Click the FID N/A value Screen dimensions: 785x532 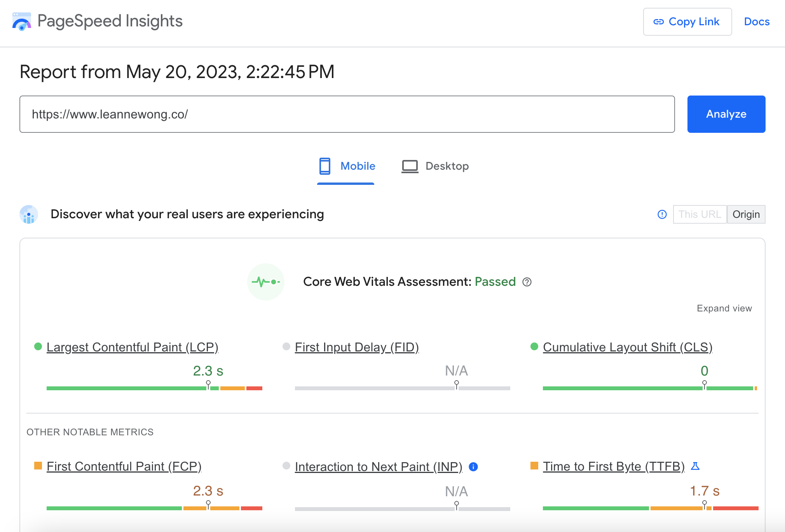(456, 371)
